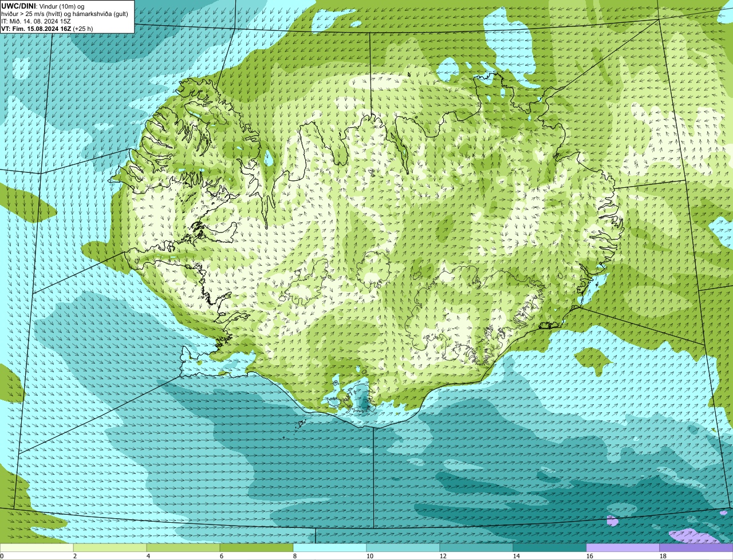Select the 6–8 m/s dark green legend swatch
Viewport: 733px width, 560px height.
click(x=257, y=547)
